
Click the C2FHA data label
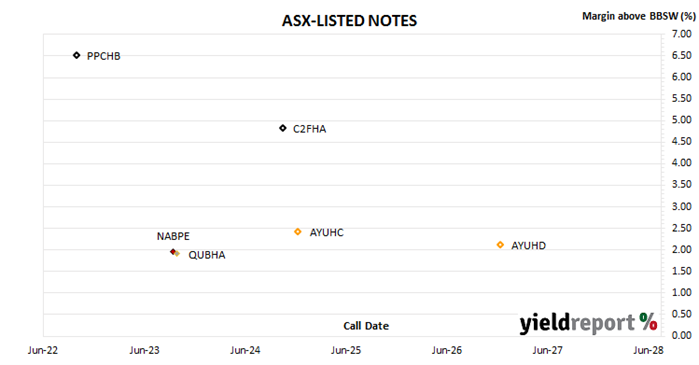coord(309,129)
